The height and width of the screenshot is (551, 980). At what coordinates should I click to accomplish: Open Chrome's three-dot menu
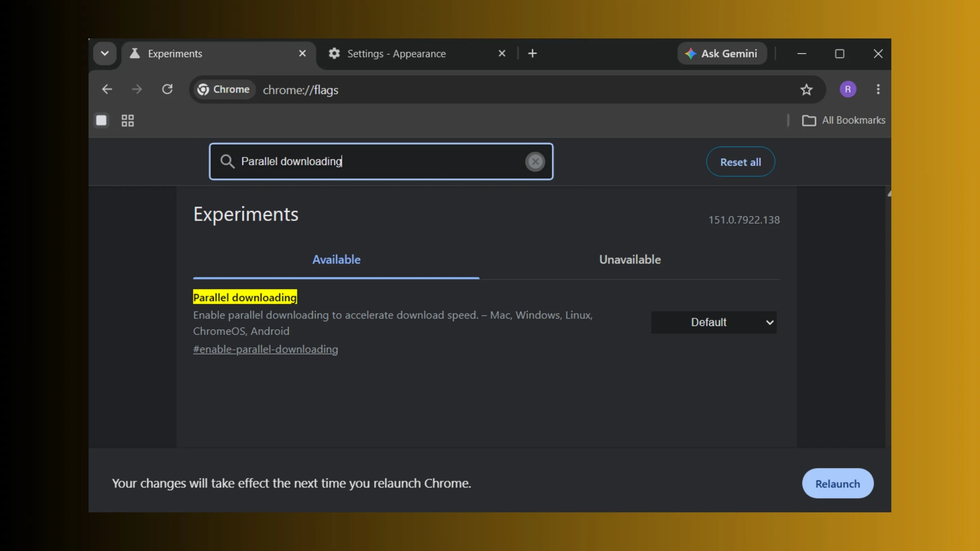878,89
